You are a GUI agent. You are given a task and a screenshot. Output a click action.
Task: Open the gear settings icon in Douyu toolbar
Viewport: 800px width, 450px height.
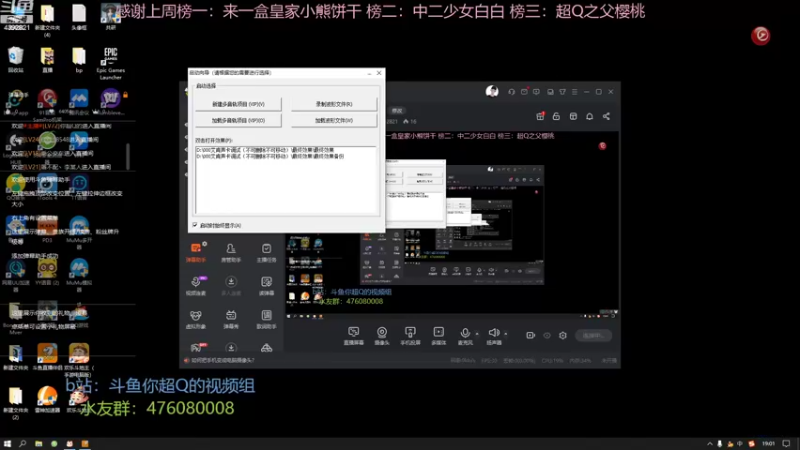click(x=563, y=335)
